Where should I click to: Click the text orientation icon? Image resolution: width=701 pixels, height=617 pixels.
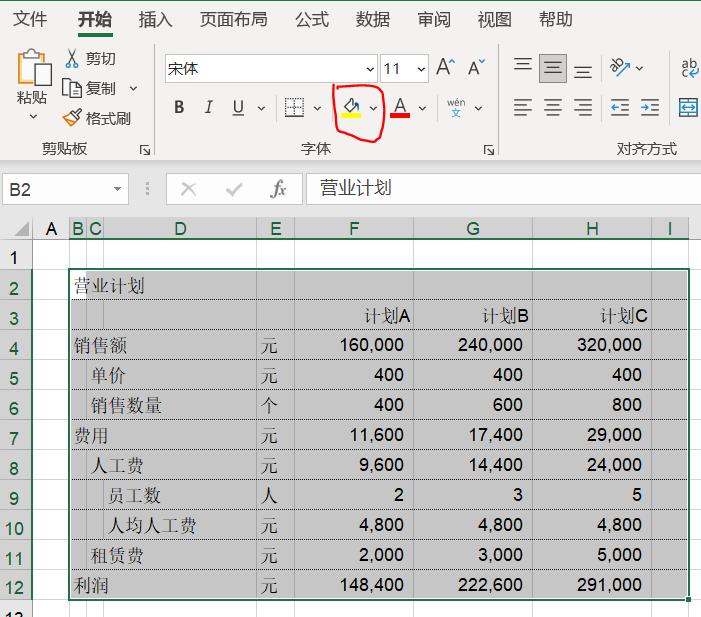point(620,68)
